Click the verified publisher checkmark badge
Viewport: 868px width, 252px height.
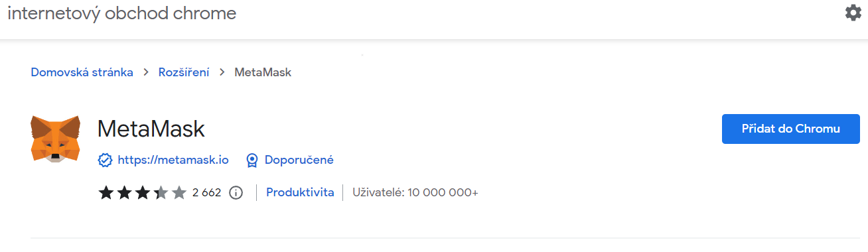[105, 160]
